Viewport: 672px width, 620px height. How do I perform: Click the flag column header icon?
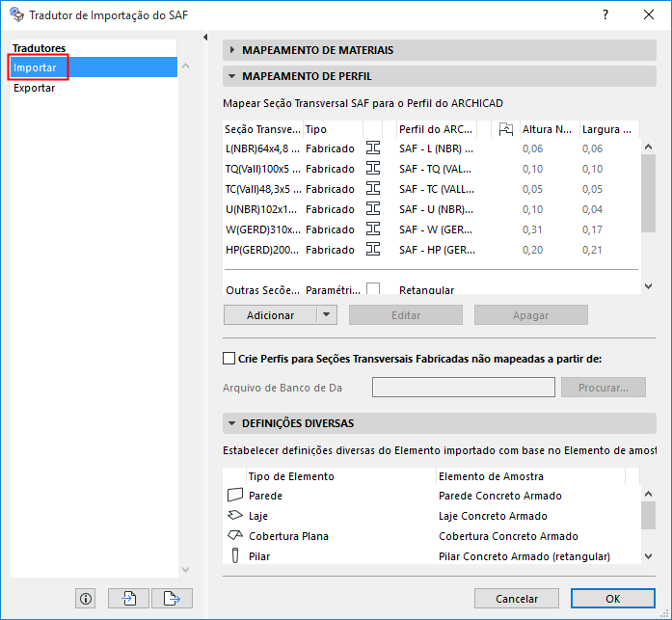506,129
